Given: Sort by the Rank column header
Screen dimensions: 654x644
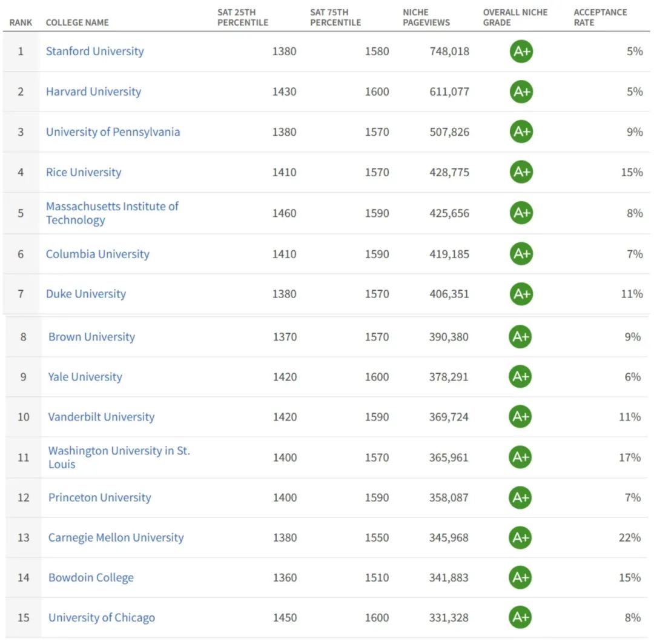Looking at the screenshot, I should click(x=21, y=22).
